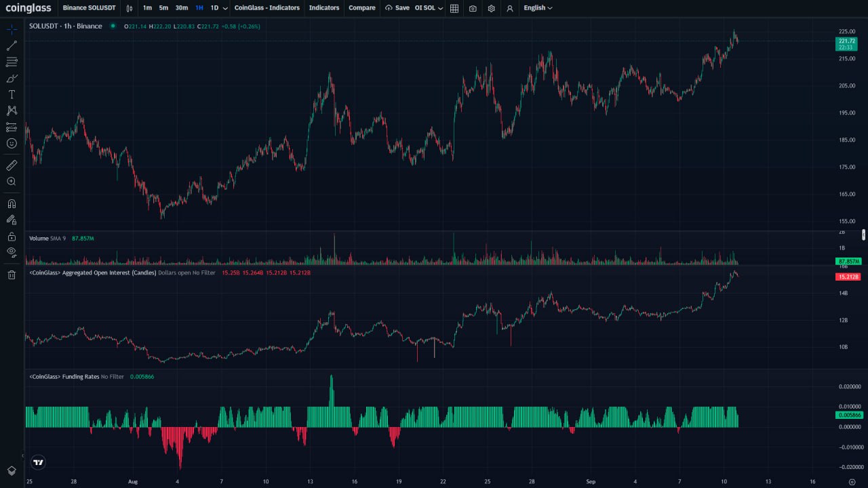Click the SOLUSDT · 1h · Binance legend title

tap(66, 26)
